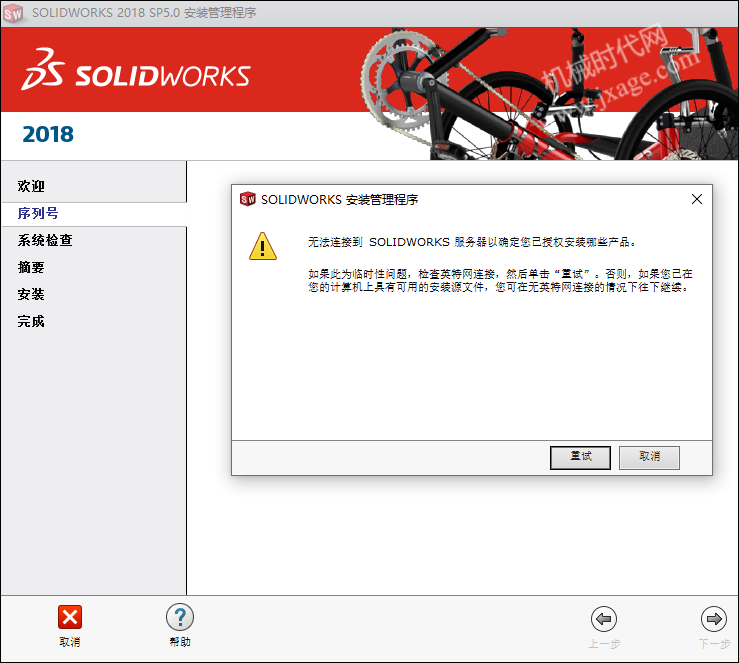Click the bicycle image in the banner

click(549, 94)
